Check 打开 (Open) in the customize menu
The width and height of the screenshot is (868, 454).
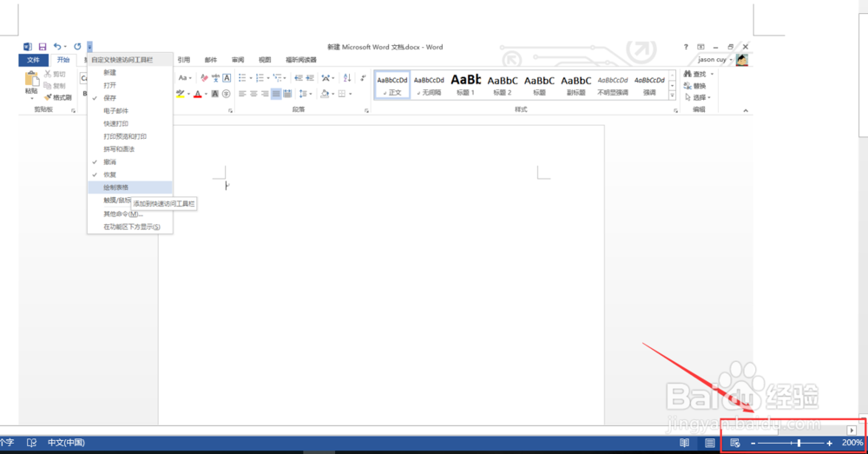point(130,85)
